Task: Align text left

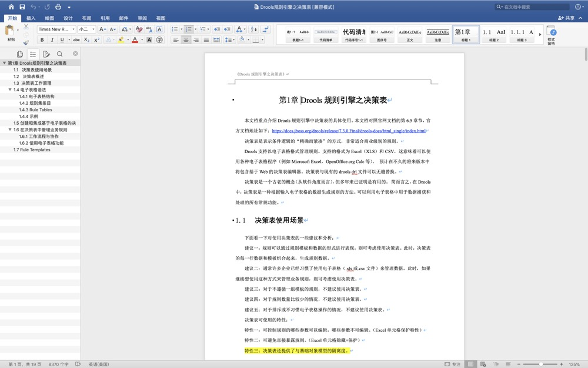Action: (175, 40)
